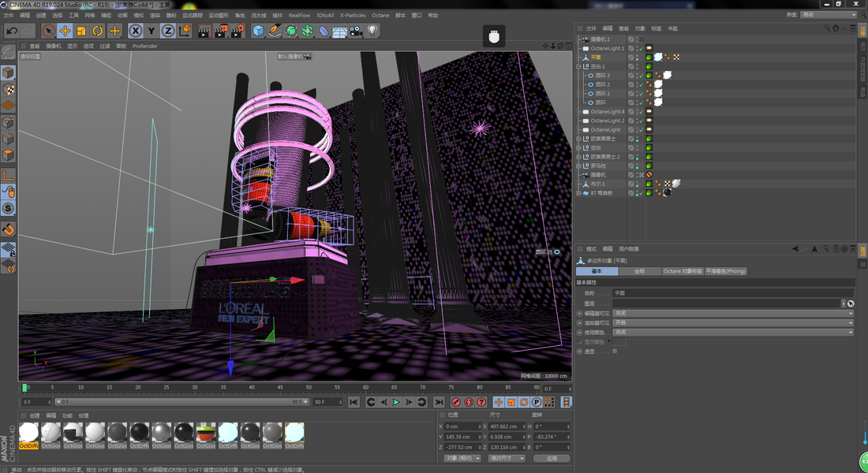The height and width of the screenshot is (473, 868).
Task: Expand the 87 弯曲板 object
Action: pos(579,193)
